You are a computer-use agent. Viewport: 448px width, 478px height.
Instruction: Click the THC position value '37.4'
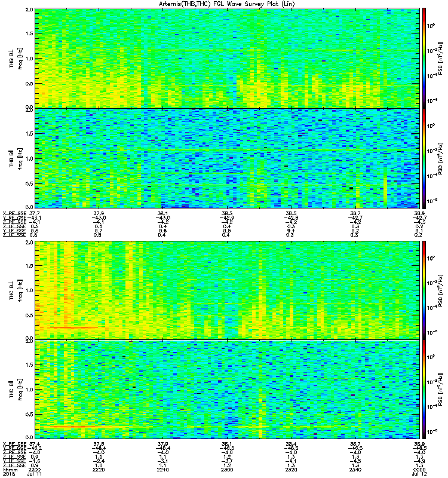tap(35, 444)
